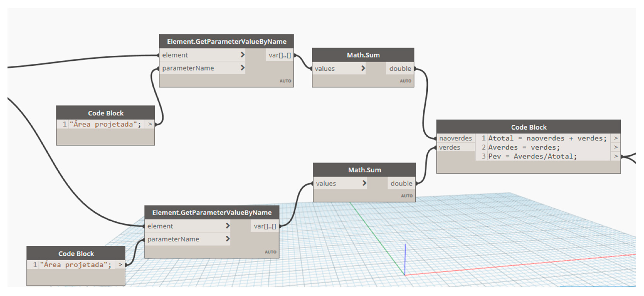Click output arrow of lower "Área projetada" Code Block
644x296 pixels.
click(120, 264)
